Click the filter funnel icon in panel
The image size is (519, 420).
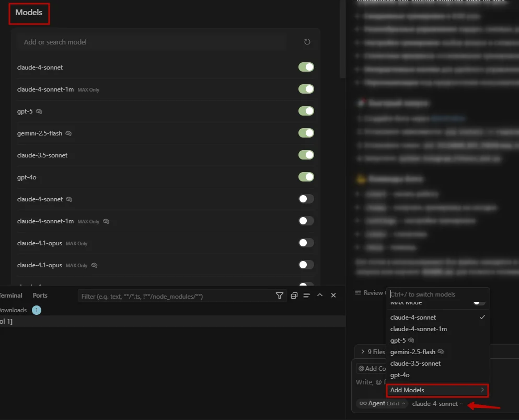pyautogui.click(x=280, y=296)
